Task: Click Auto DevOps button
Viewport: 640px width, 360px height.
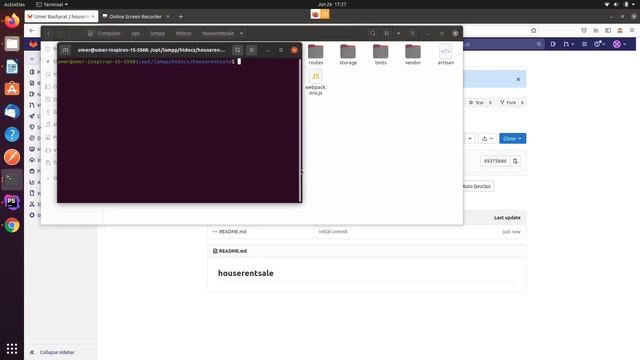Action: (477, 187)
